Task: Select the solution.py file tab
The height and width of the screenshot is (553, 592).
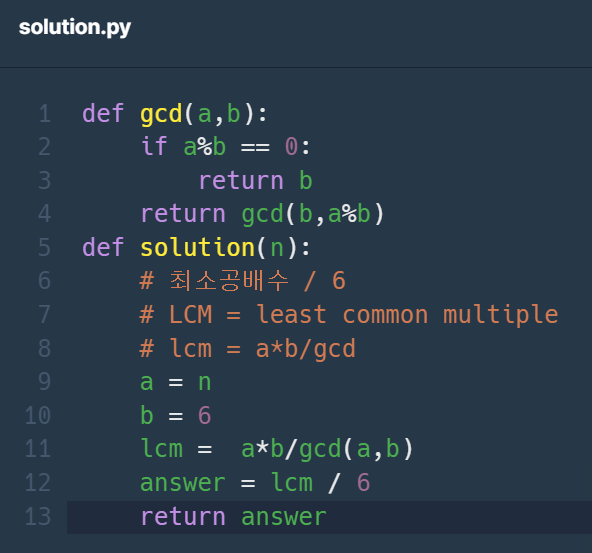Action: click(x=75, y=28)
